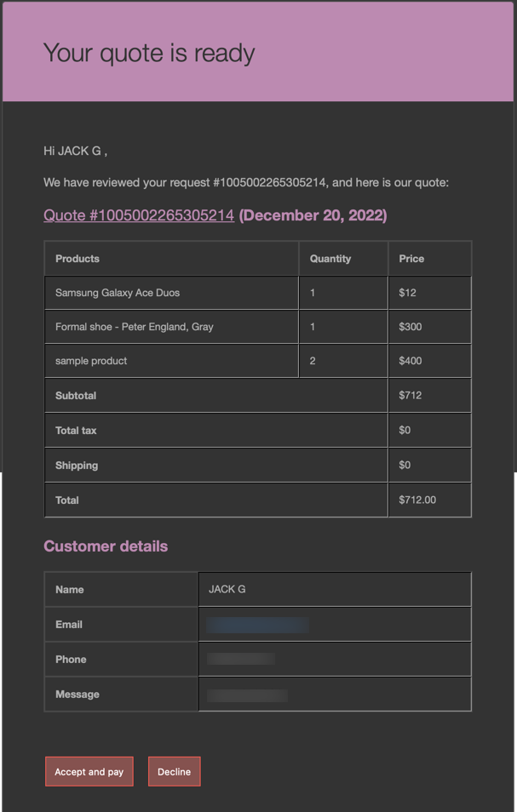Open the Quote #1005002265305214 link
Screen dimensions: 517x812
[x=139, y=215]
